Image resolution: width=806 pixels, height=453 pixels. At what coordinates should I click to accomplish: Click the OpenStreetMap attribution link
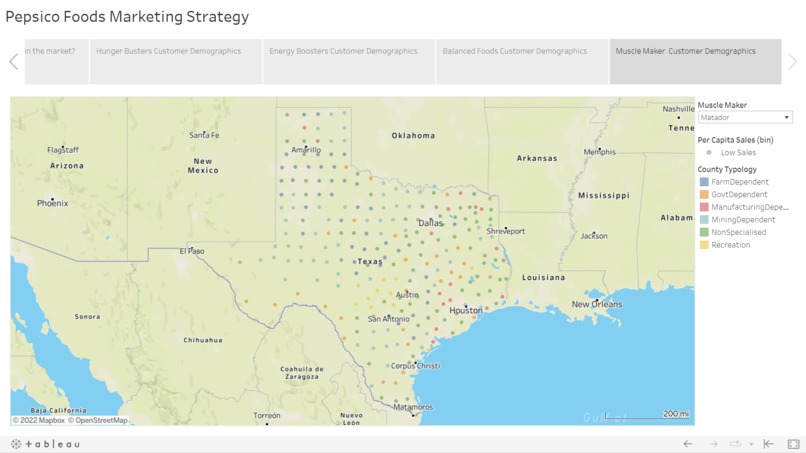point(98,420)
